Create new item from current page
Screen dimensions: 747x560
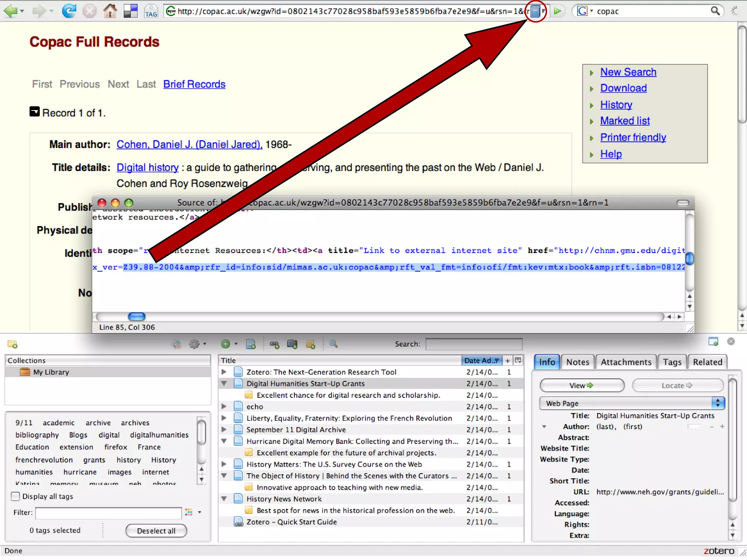251,344
